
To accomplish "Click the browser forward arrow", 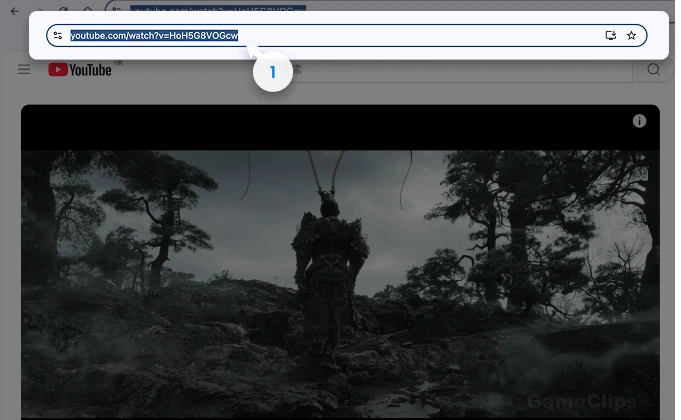I will coord(38,10).
